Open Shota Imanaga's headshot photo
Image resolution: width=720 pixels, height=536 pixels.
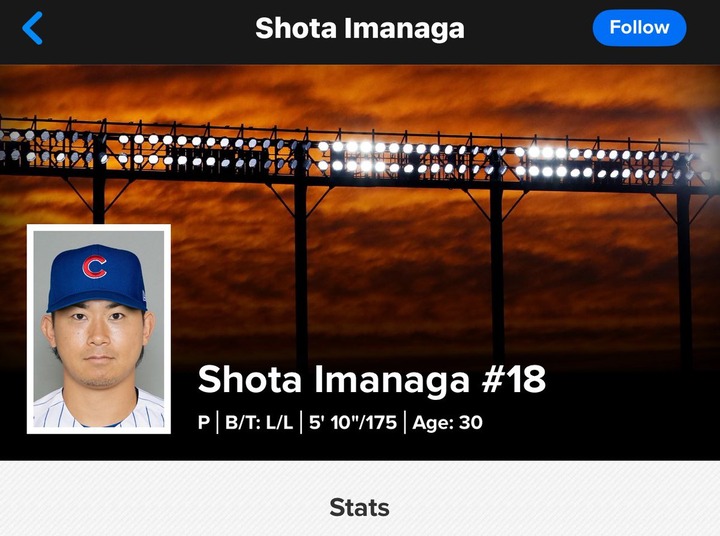[99, 329]
